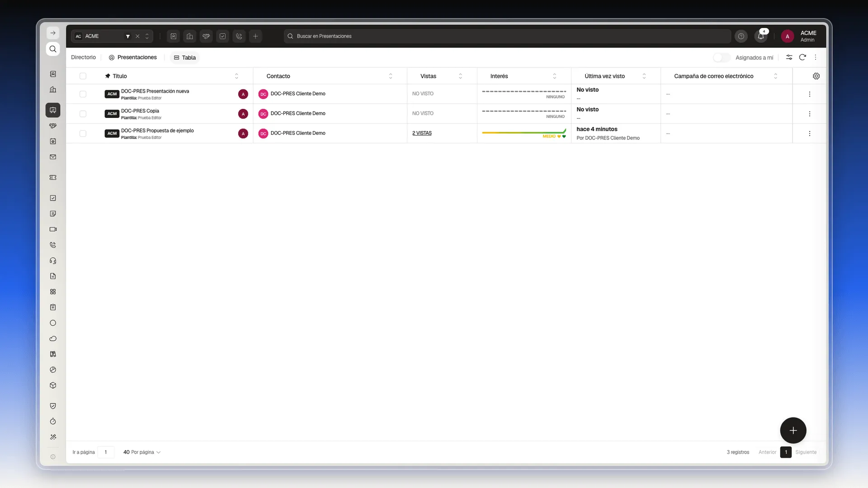Open the email envelope icon in sidebar

pos(53,157)
